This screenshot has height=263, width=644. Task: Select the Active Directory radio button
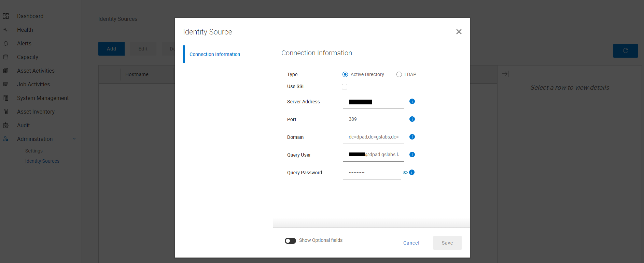pyautogui.click(x=345, y=74)
